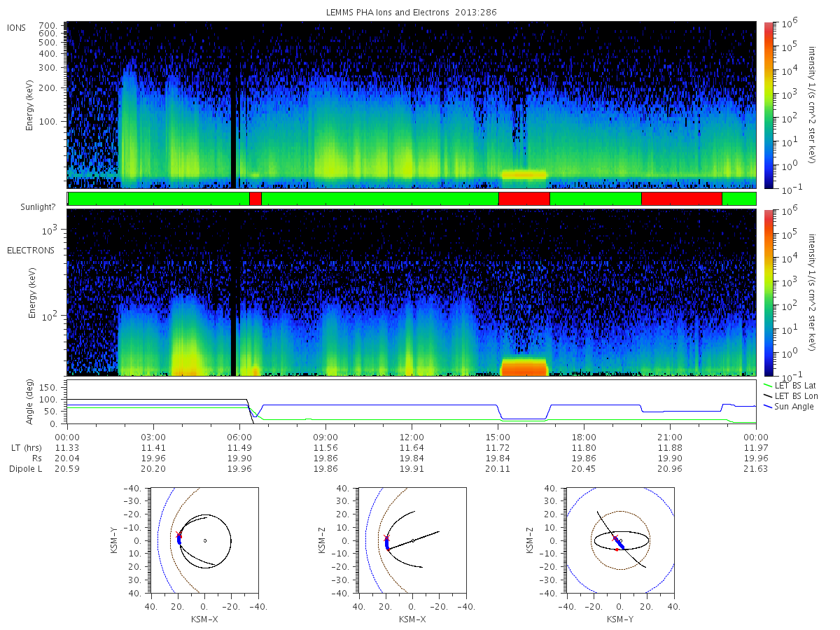Click the LT value 11.33
The image size is (840, 630).
click(67, 447)
